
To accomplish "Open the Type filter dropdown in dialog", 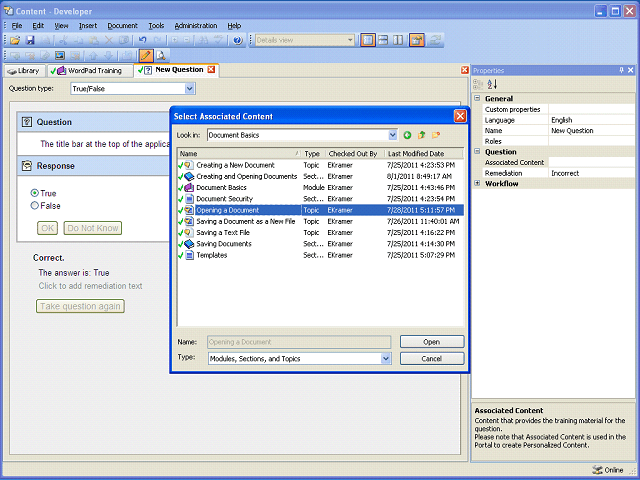I will [386, 359].
